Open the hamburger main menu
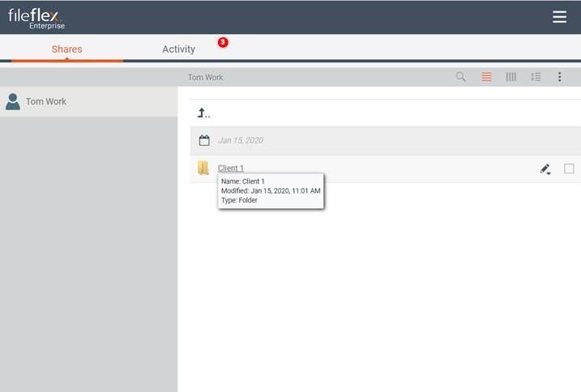Screen dimensions: 581x392 coord(559,17)
